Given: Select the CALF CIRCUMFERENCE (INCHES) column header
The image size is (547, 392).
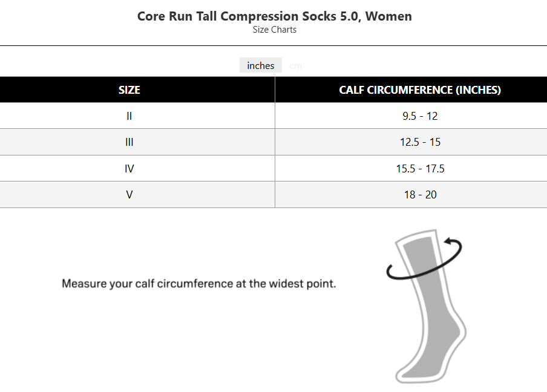Looking at the screenshot, I should [420, 90].
